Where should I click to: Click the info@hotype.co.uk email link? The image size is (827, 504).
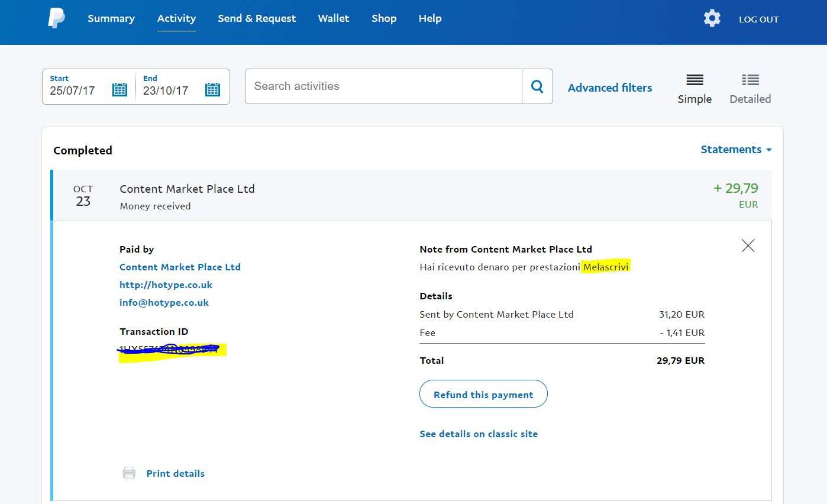(164, 302)
